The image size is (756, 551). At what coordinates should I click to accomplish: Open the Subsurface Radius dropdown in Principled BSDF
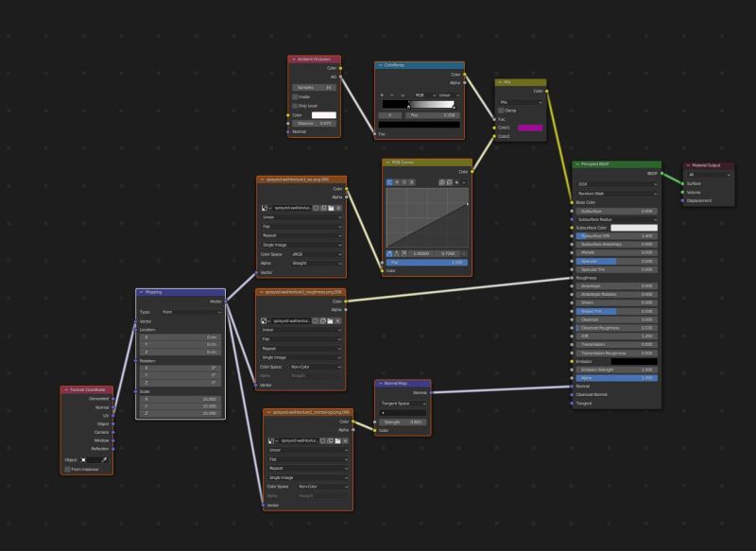[x=617, y=219]
